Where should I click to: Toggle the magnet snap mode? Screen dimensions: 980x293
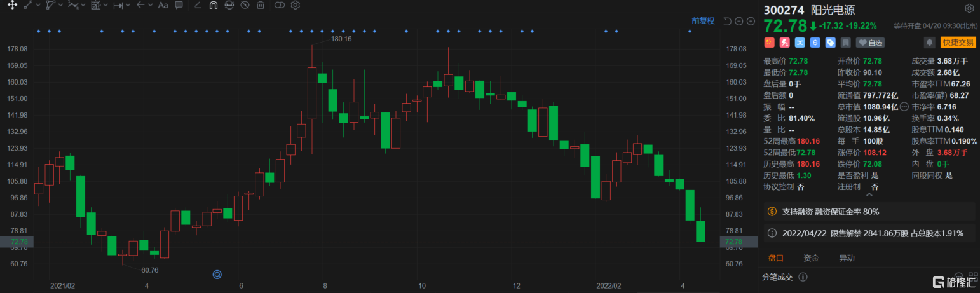[213, 5]
